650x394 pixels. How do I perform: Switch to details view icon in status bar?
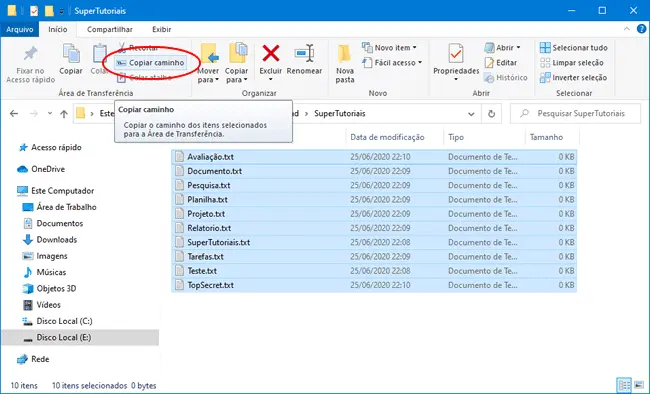[x=624, y=385]
